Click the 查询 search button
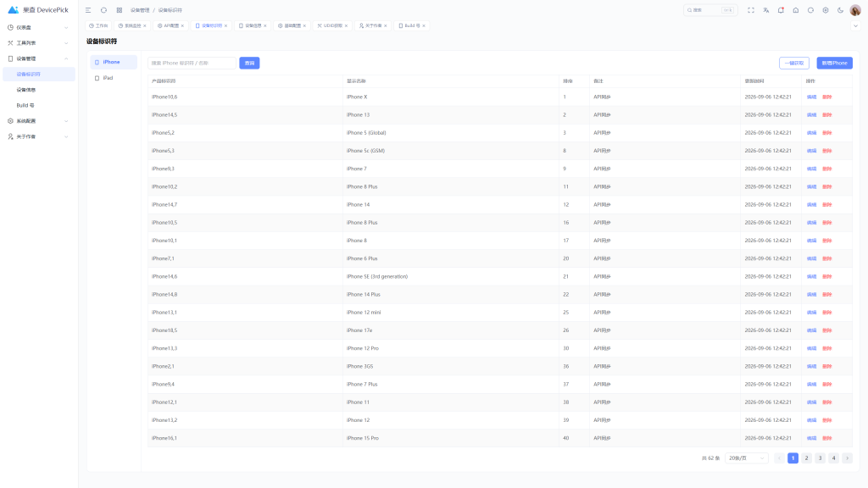The width and height of the screenshot is (868, 488). pos(249,63)
